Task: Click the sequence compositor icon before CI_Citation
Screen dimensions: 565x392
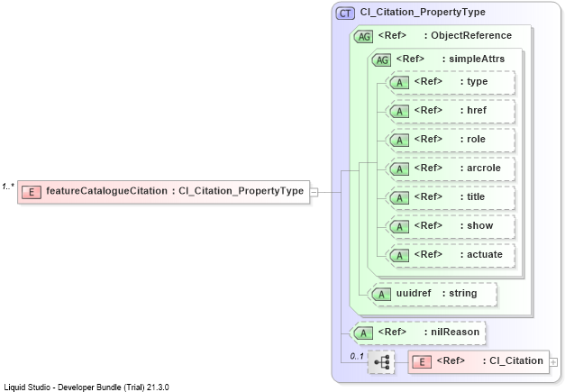Action: [381, 361]
